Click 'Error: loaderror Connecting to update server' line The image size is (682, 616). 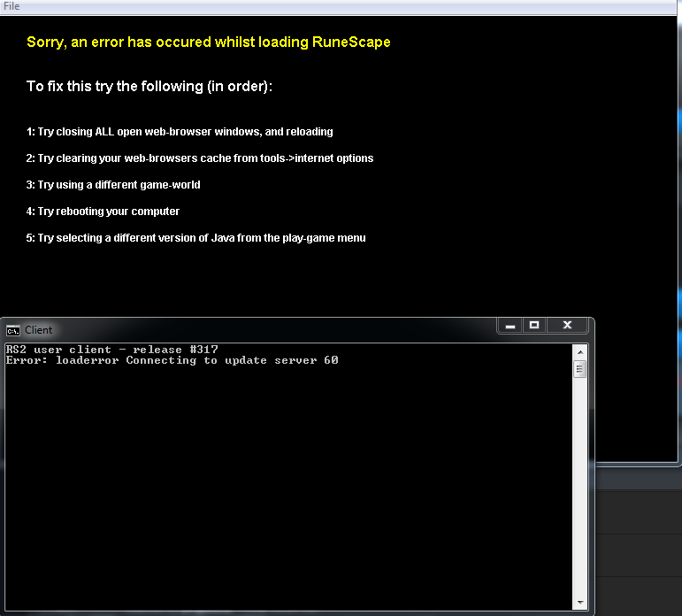tap(172, 360)
